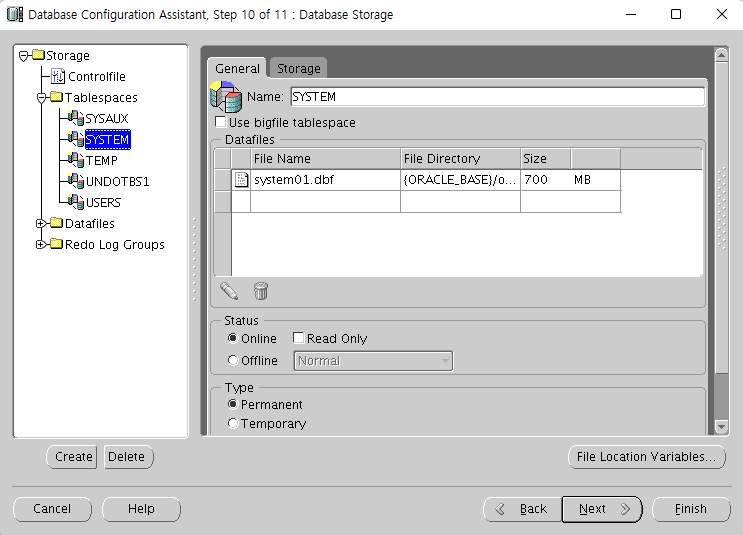
Task: Click the USERS tablespace icon
Action: (76, 201)
